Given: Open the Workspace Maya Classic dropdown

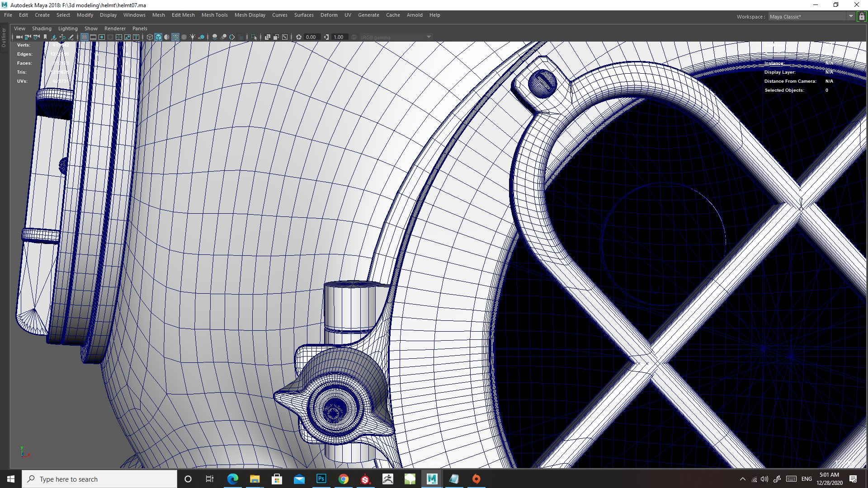Looking at the screenshot, I should 811,17.
